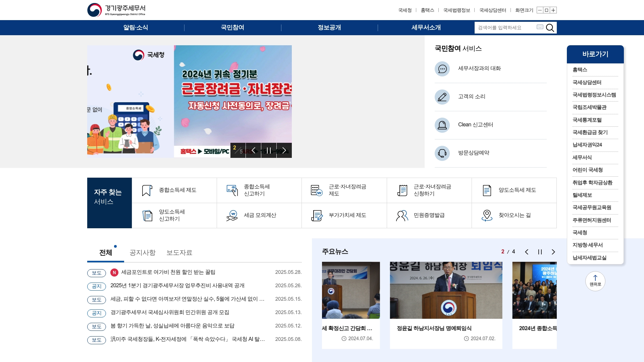Switch to the 공지사항 tab
The height and width of the screenshot is (362, 644).
click(143, 253)
